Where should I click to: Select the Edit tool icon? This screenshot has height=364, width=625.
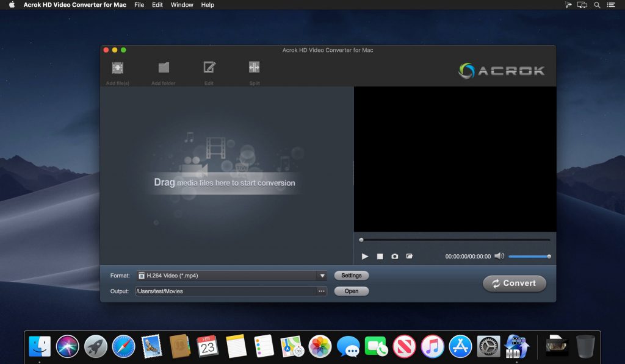(208, 67)
